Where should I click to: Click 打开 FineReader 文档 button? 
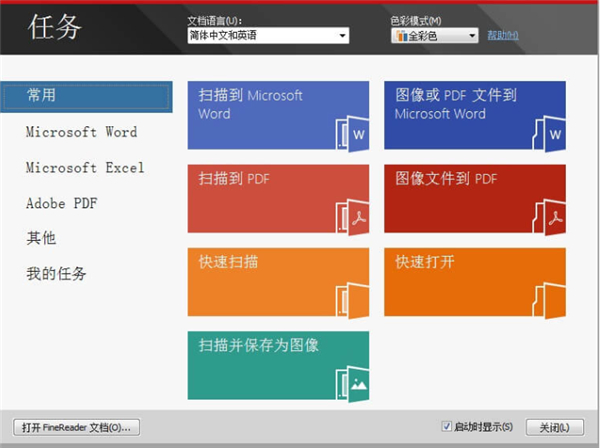point(78,427)
